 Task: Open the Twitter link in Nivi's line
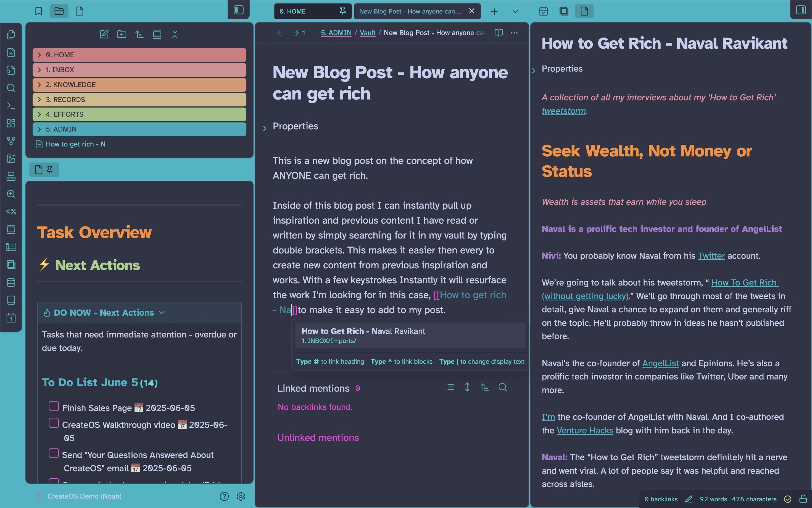(711, 256)
